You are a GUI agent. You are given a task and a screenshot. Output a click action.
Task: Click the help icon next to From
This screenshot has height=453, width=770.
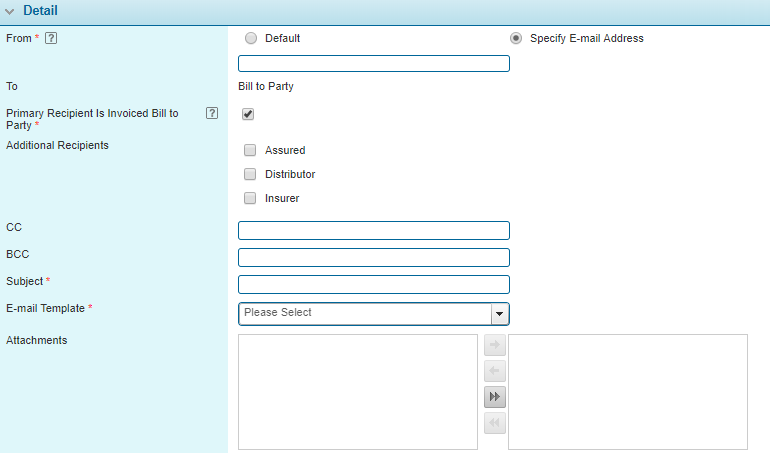[x=51, y=39]
